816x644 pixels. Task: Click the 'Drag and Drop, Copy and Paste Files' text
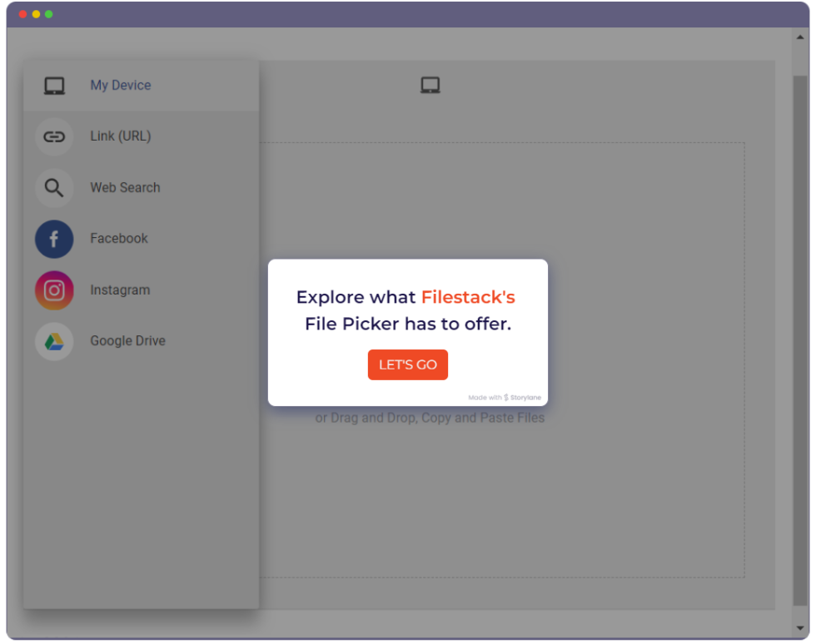[x=430, y=418]
